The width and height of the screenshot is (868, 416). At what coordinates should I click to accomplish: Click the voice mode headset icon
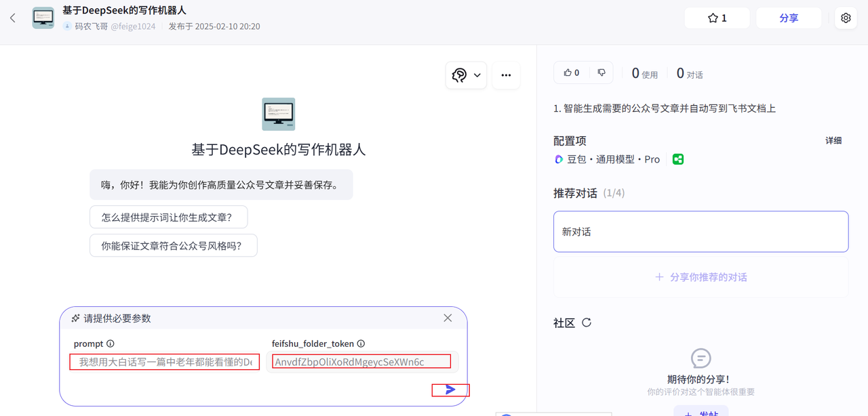point(459,75)
